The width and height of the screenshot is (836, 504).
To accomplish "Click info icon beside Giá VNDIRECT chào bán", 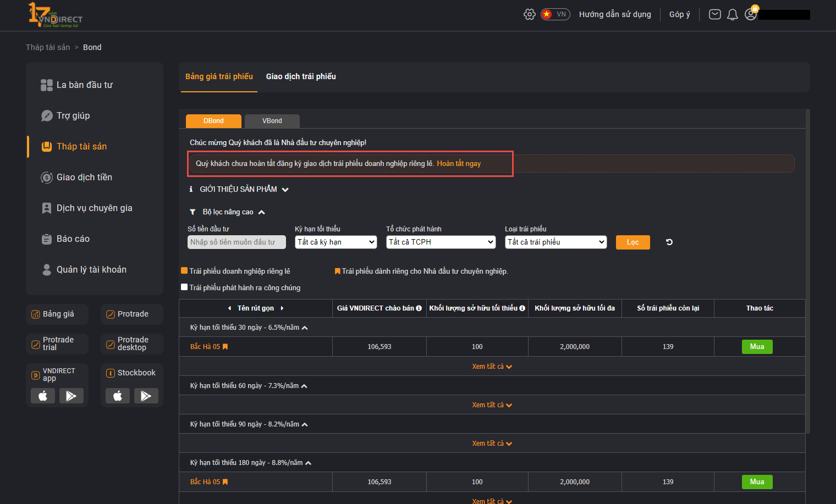I will pos(419,308).
